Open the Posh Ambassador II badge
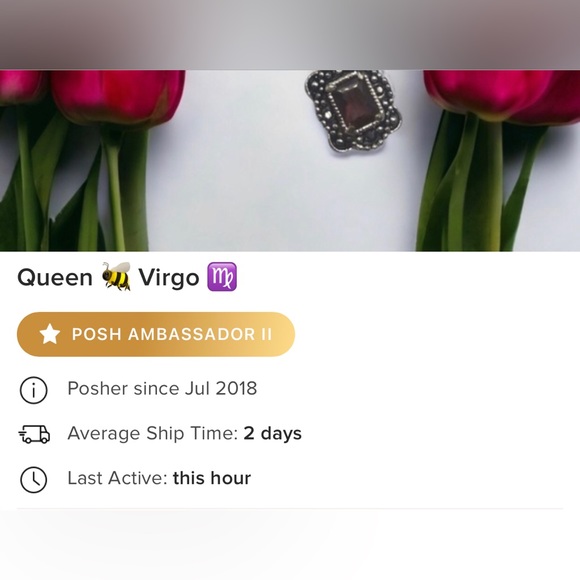580x580 pixels. coord(156,334)
